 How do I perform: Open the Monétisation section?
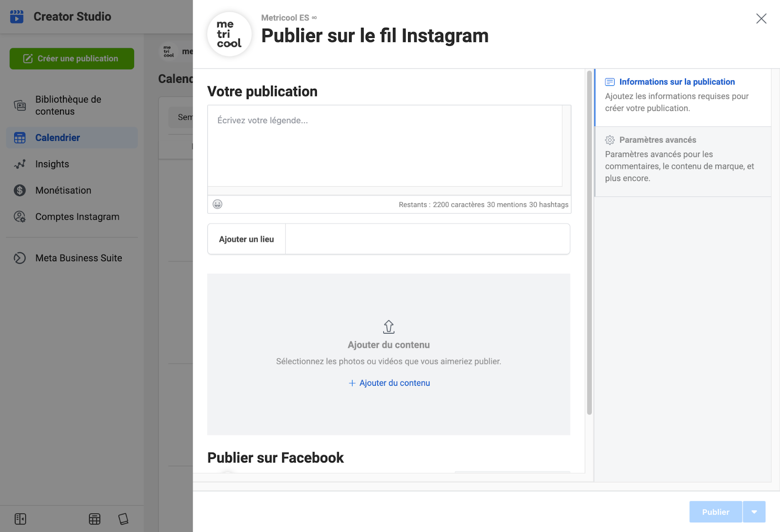point(72,190)
